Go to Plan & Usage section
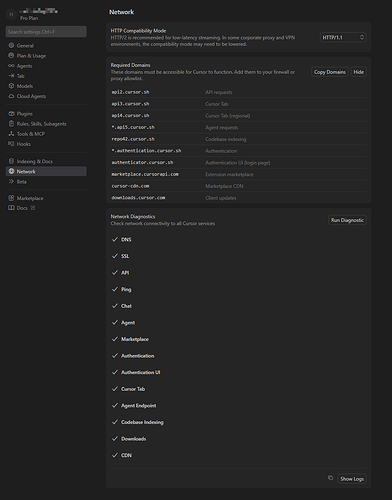 (x=31, y=56)
